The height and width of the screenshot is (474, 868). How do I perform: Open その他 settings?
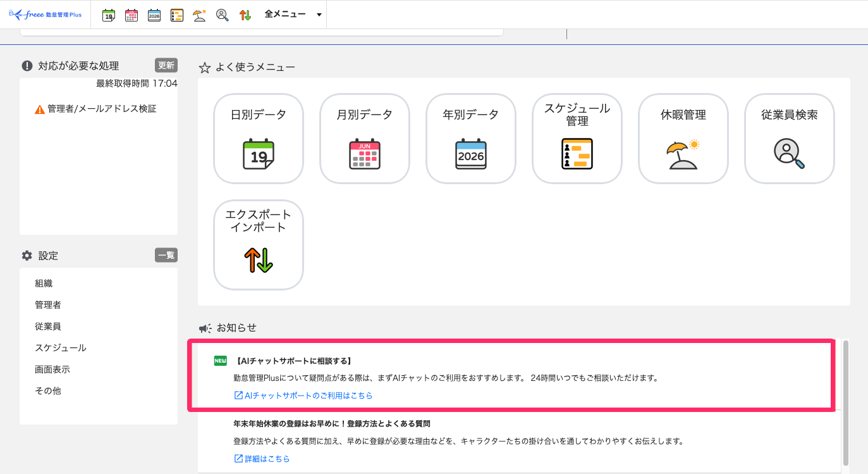48,391
